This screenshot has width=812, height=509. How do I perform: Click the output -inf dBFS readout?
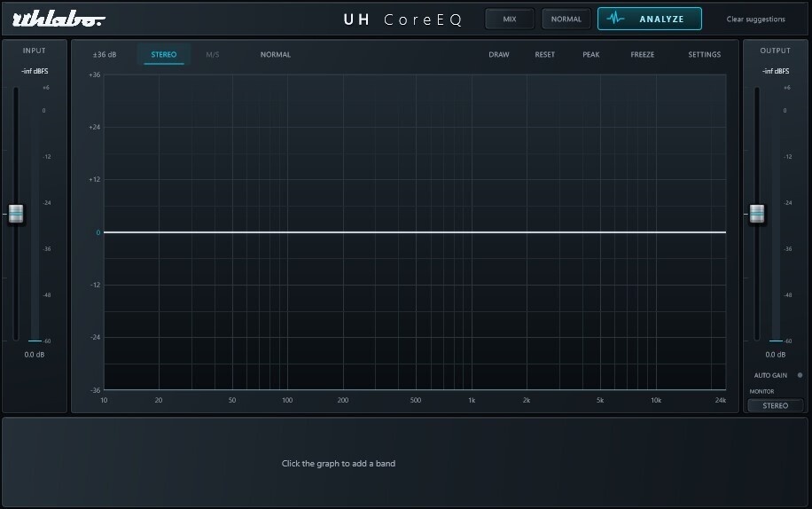(776, 71)
